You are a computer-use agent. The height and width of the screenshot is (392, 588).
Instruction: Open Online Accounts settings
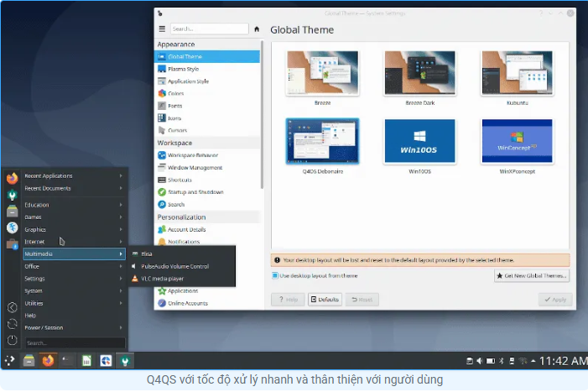[207, 303]
